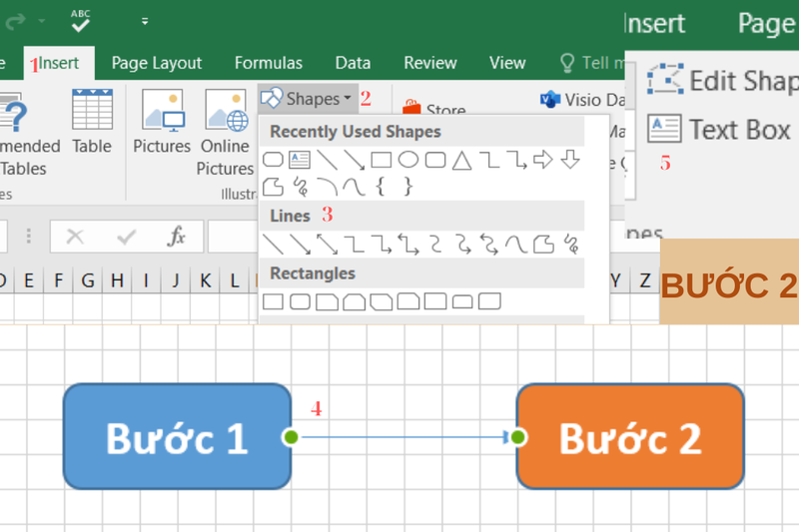The height and width of the screenshot is (532, 799).
Task: Click the formula bar Enter checkmark
Action: pyautogui.click(x=126, y=237)
